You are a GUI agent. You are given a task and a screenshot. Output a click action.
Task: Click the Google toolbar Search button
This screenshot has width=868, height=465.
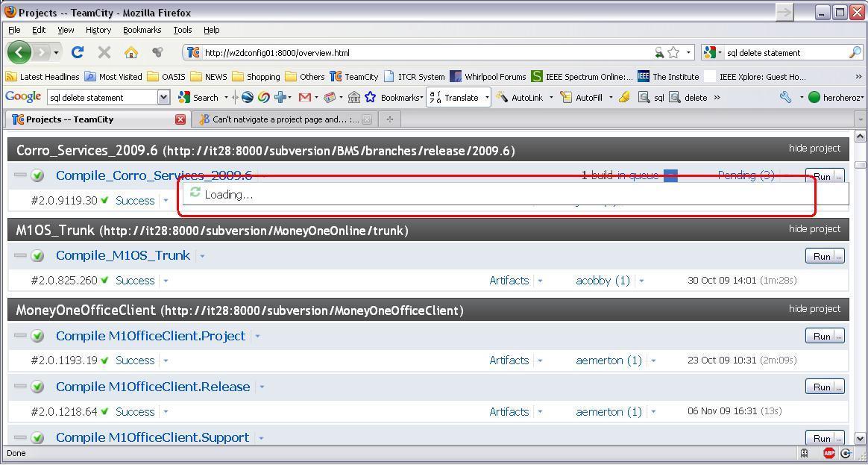point(199,98)
